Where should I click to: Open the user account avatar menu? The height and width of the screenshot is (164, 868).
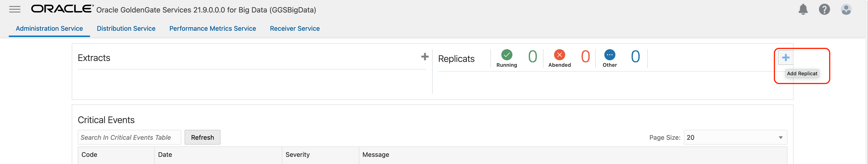pyautogui.click(x=846, y=9)
